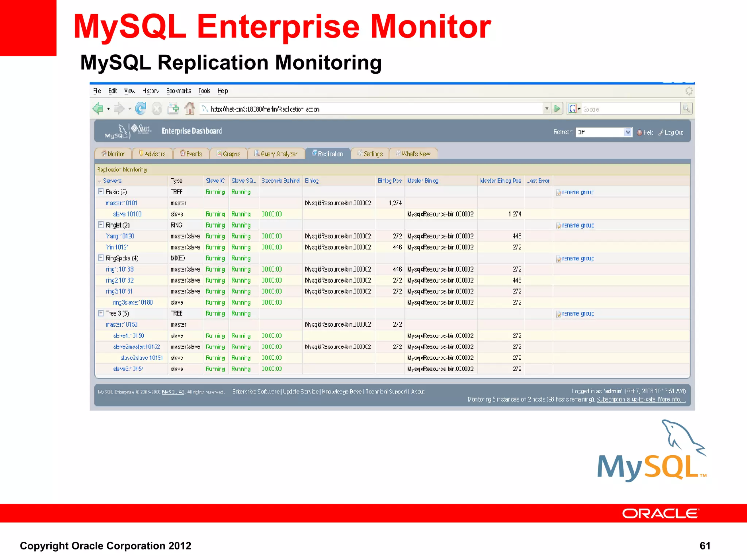Click the Google search input field
Viewport: 747px width, 560px height.
631,109
